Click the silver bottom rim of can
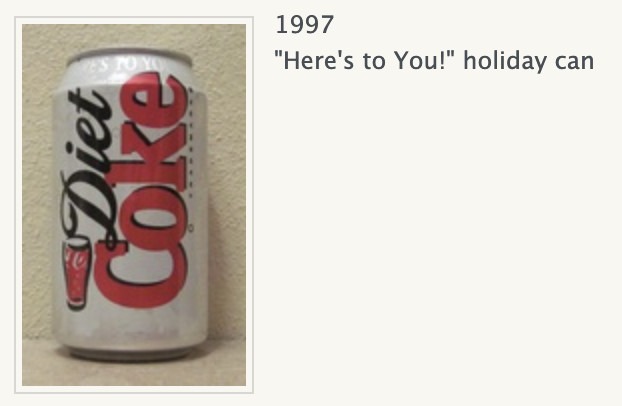Viewport: 622px width, 406px height. coord(129,352)
